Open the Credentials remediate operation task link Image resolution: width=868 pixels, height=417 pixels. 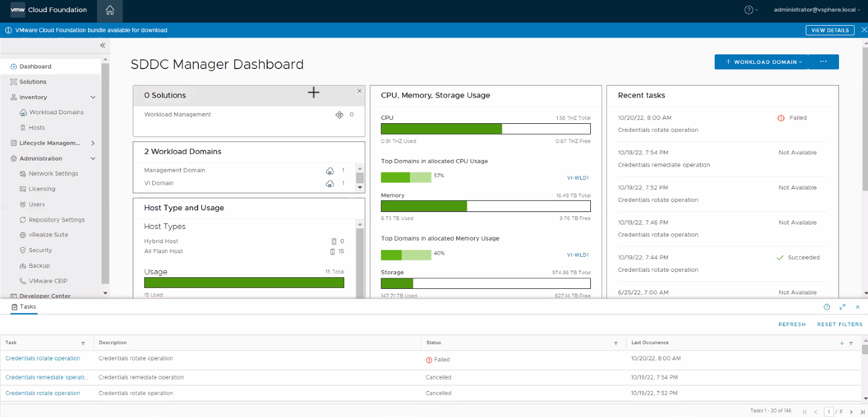pos(46,377)
